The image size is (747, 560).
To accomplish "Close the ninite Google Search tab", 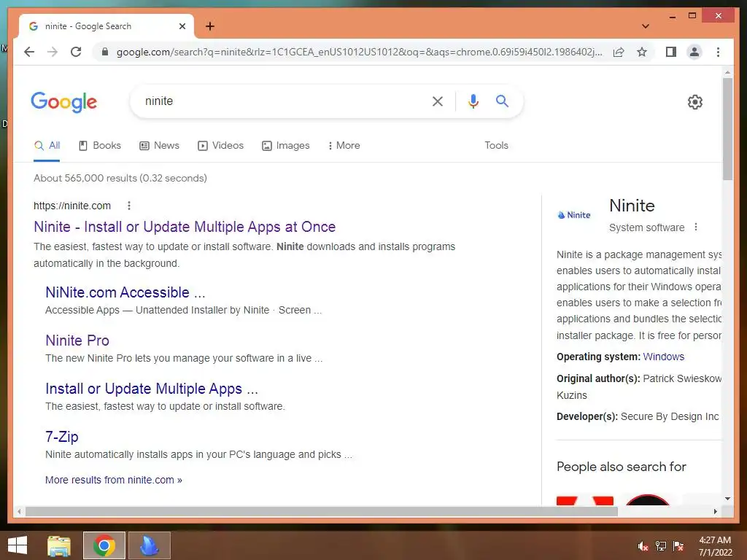I will pos(182,26).
